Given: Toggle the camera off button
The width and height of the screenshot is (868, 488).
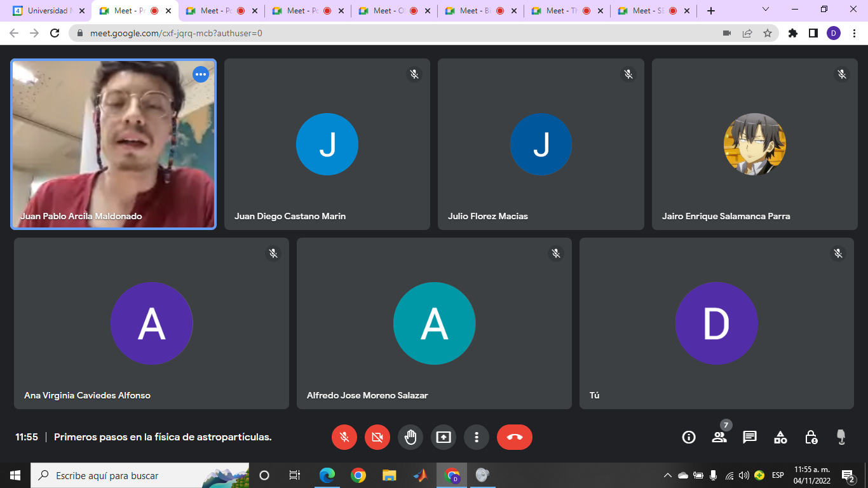Looking at the screenshot, I should pyautogui.click(x=377, y=437).
